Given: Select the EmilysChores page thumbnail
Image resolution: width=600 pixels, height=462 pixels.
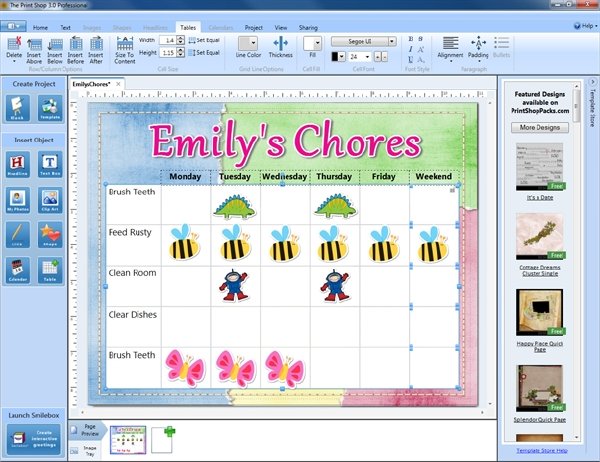Looking at the screenshot, I should click(x=128, y=440).
